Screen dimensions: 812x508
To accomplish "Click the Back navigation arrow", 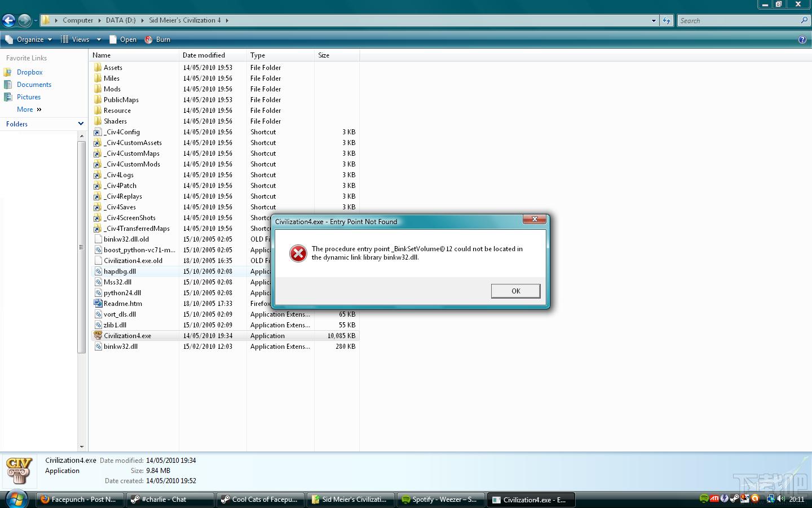I will [8, 21].
